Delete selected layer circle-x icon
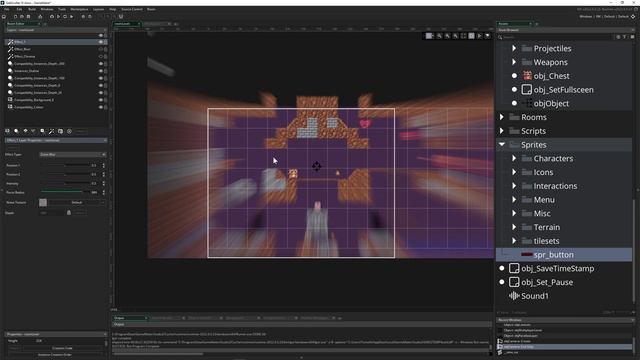The height and width of the screenshot is (360, 640). [69, 131]
